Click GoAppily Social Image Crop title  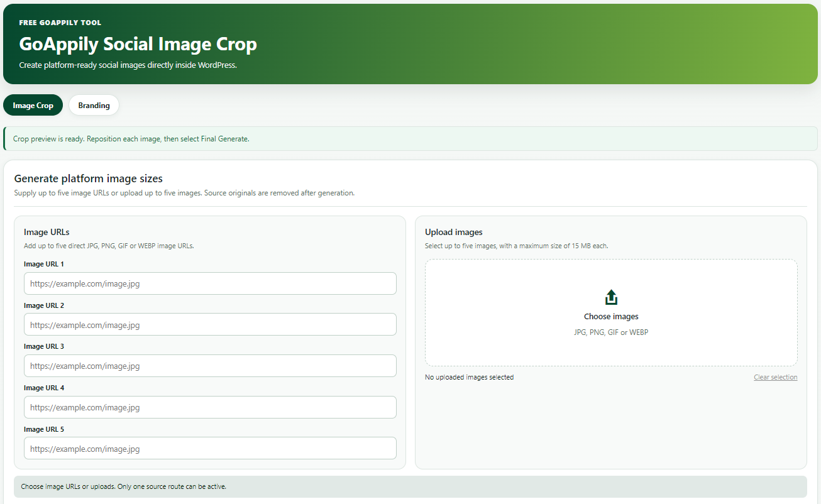click(x=138, y=45)
